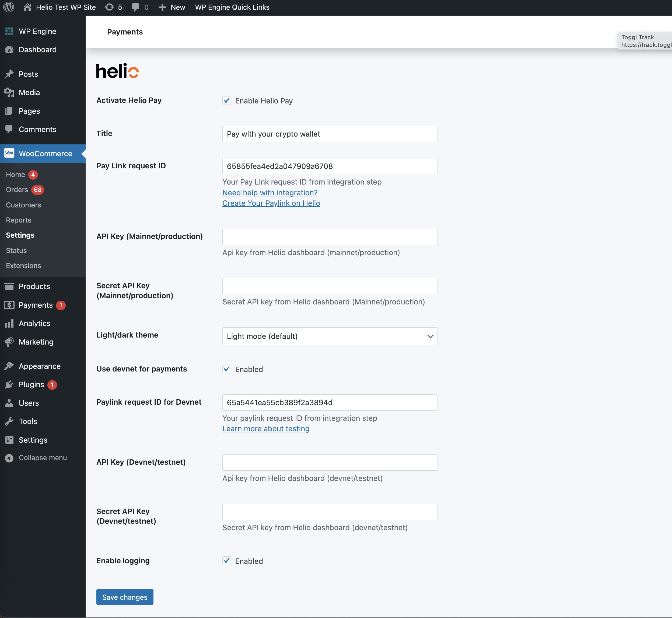The height and width of the screenshot is (618, 672).
Task: Select the Analytics bar-chart icon
Action: 9,323
